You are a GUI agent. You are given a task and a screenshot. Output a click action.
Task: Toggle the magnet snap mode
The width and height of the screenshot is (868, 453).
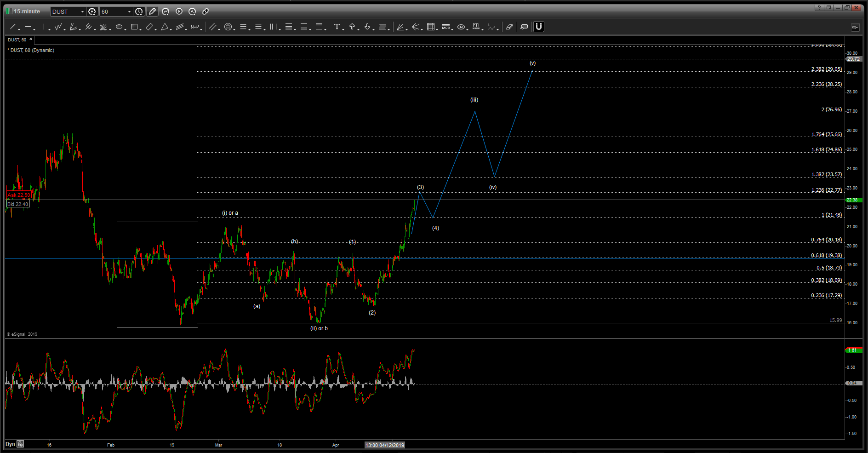pos(538,27)
